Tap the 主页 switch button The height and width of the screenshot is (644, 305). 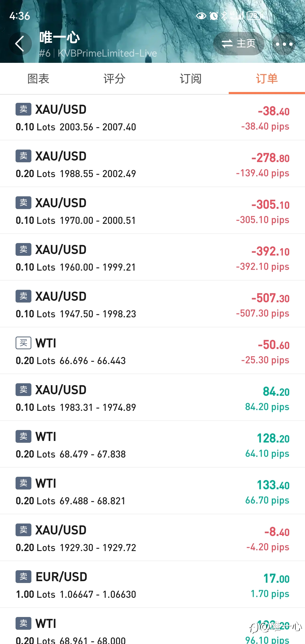point(239,44)
